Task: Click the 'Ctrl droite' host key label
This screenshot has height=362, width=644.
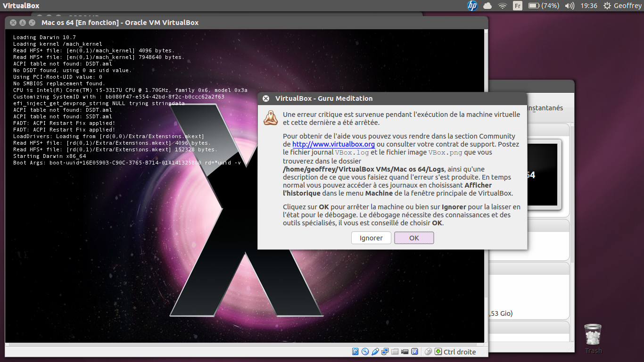Action: coord(460,352)
